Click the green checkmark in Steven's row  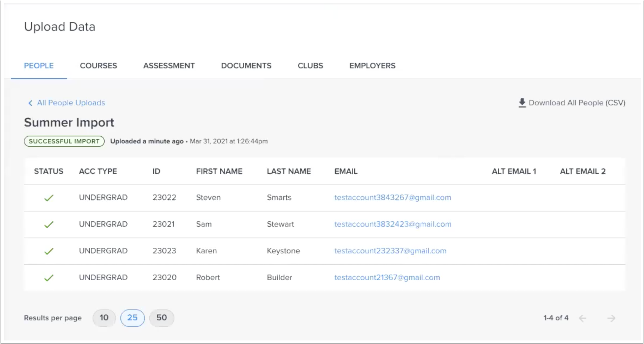pos(49,198)
